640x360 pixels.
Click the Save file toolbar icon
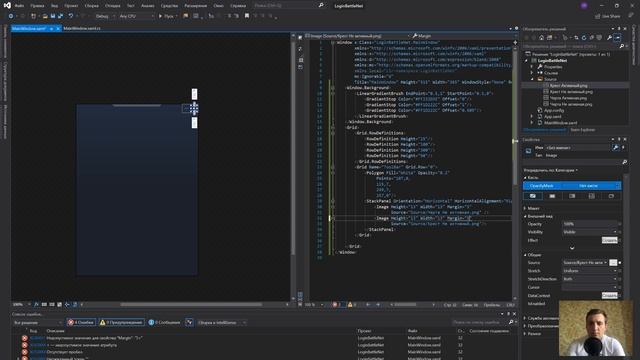point(53,16)
